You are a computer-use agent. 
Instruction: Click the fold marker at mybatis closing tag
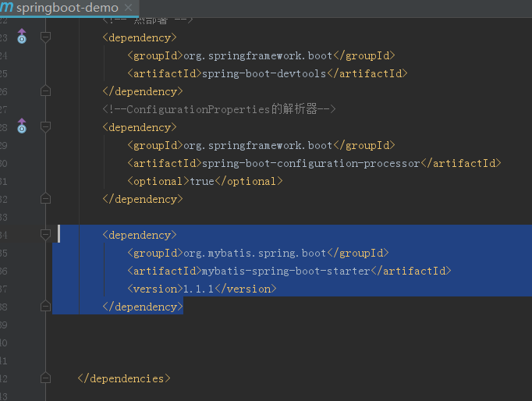[45, 307]
